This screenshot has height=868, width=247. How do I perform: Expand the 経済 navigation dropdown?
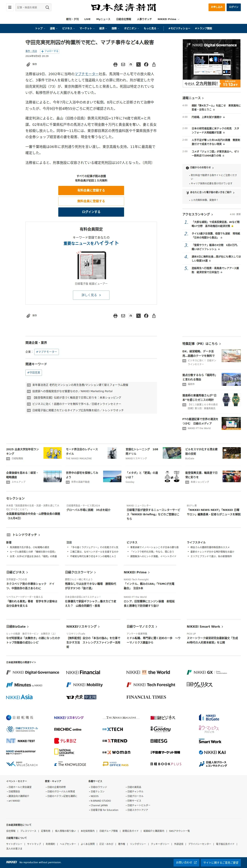tap(103, 28)
